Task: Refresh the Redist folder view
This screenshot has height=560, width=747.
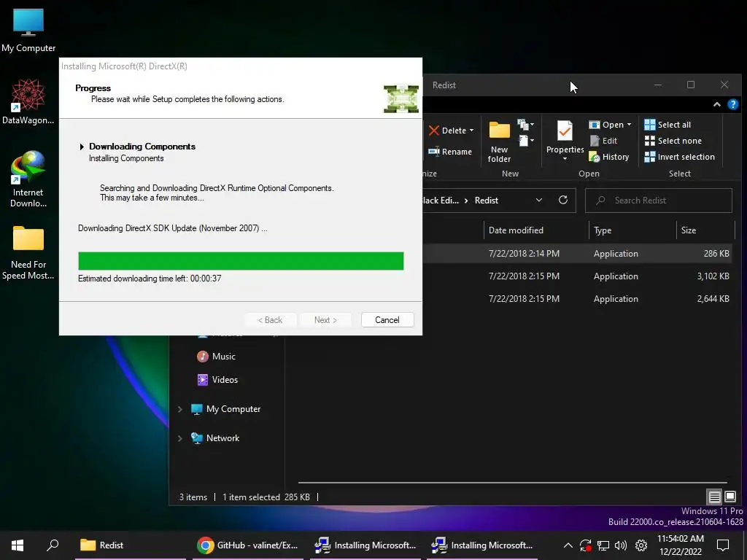Action: click(563, 200)
